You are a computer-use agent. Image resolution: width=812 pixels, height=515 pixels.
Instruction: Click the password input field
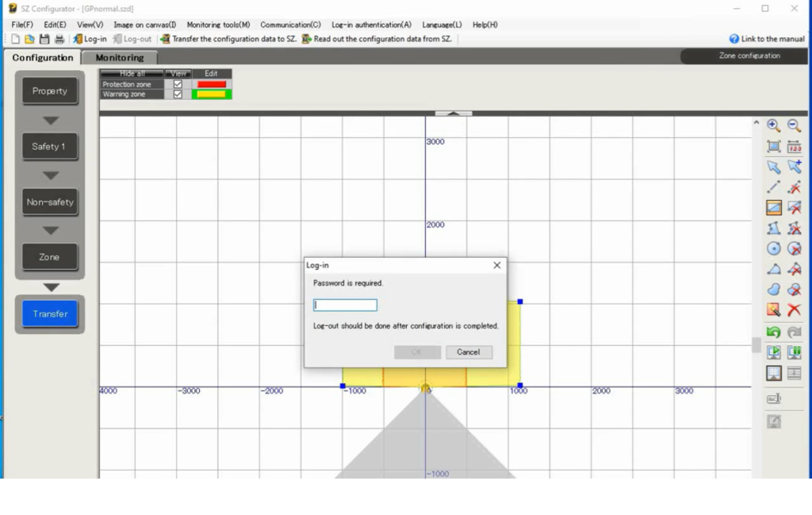(x=345, y=305)
